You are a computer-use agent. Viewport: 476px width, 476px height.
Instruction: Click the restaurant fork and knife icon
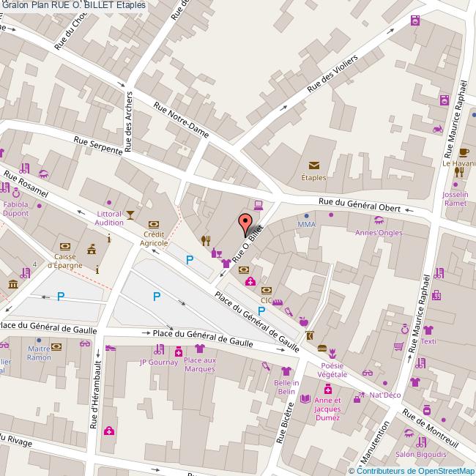(206, 239)
